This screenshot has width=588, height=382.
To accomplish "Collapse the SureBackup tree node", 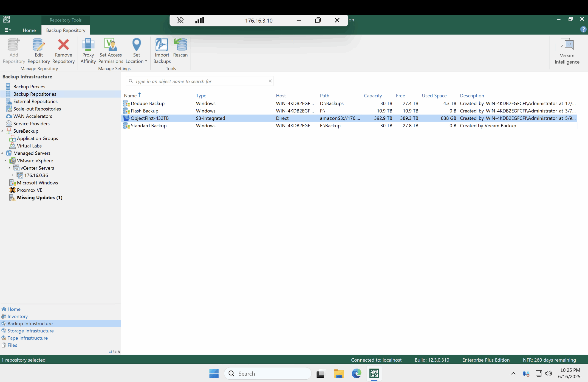I will click(x=2, y=131).
